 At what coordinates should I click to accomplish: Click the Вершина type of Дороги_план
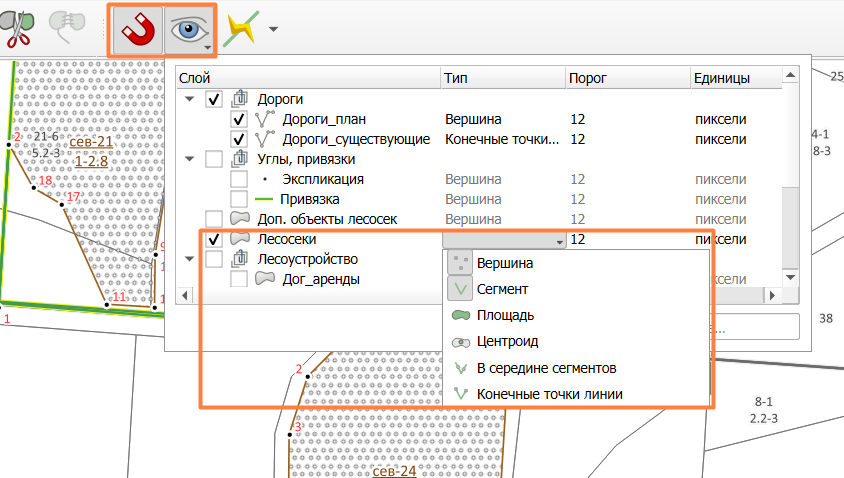click(x=473, y=119)
